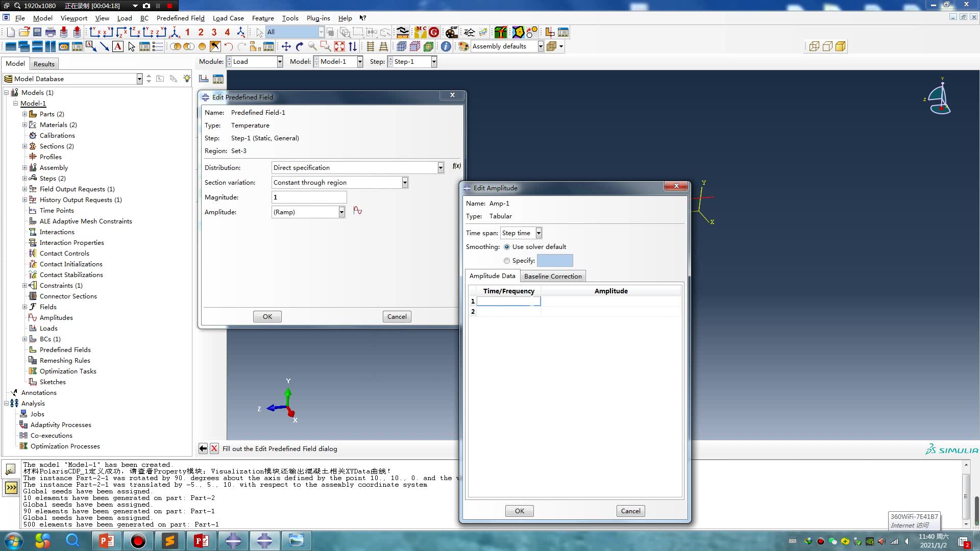Open the Distribution dropdown

(440, 168)
